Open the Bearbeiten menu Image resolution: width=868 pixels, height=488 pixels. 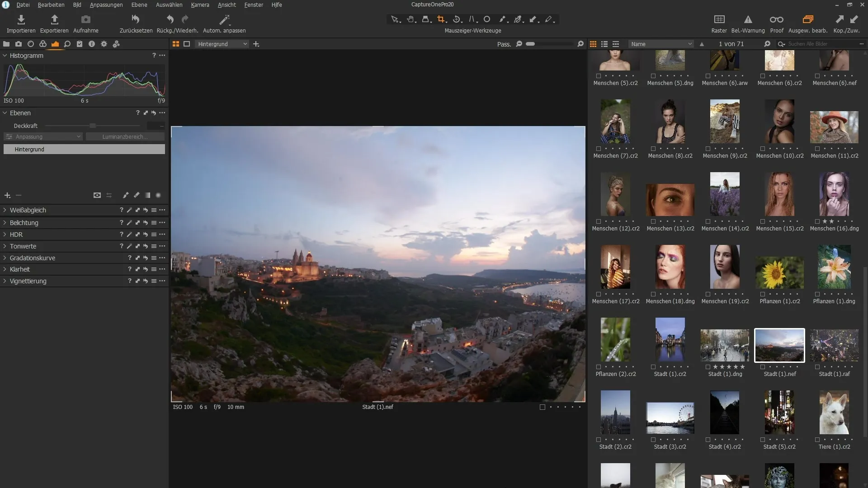tap(51, 5)
